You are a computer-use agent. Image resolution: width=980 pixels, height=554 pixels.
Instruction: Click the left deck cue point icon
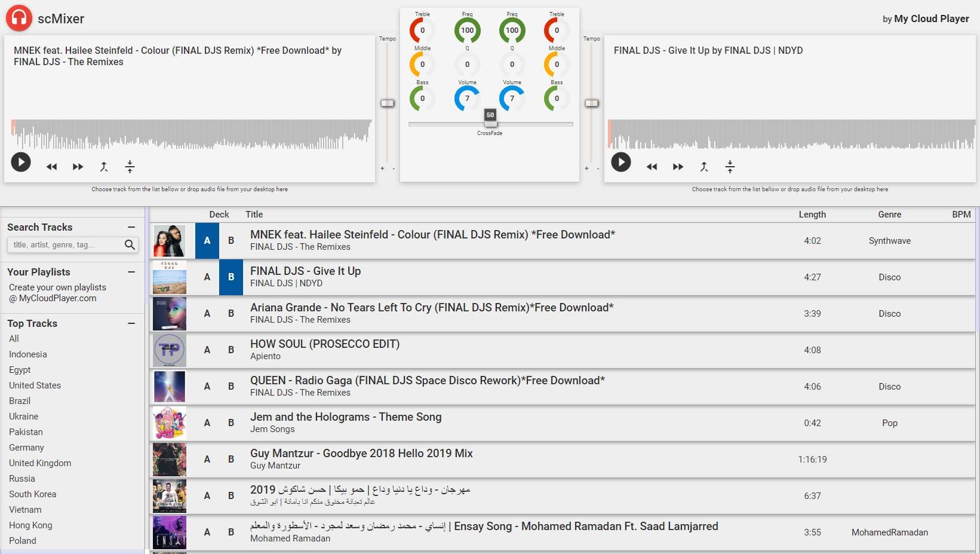[x=104, y=167]
